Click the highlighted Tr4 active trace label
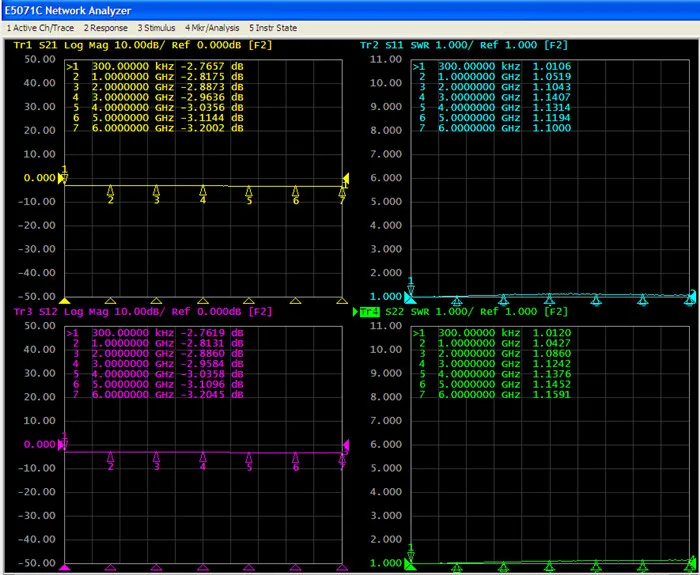Screen dimensions: 700x575 (368, 312)
